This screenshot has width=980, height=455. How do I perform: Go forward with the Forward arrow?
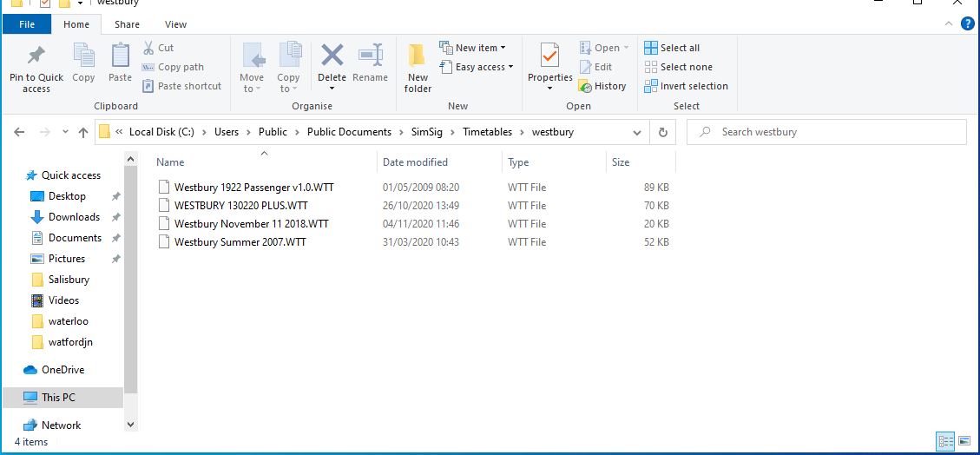(x=45, y=132)
